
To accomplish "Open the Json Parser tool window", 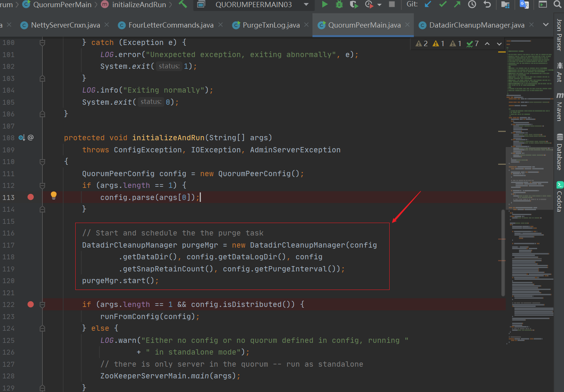I will point(559,35).
